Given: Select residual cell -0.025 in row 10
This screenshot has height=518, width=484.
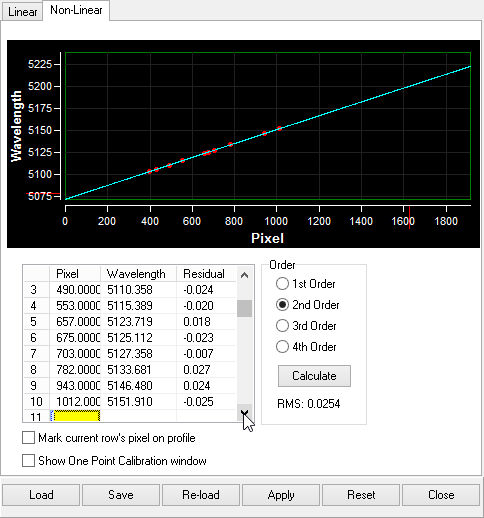Looking at the screenshot, I should click(x=206, y=402).
